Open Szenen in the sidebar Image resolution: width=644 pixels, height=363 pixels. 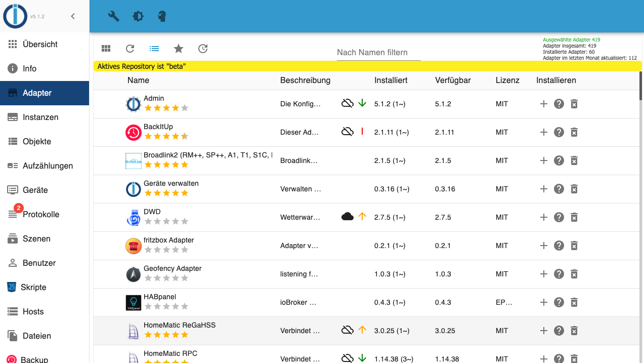click(45, 239)
